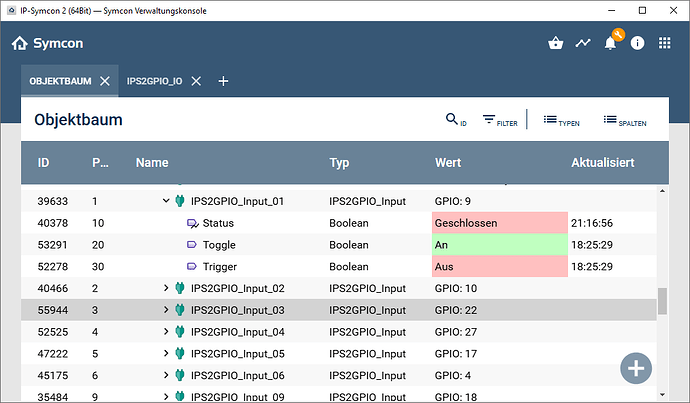The width and height of the screenshot is (690, 403).
Task: Click the wrench badge on bell
Action: click(618, 35)
